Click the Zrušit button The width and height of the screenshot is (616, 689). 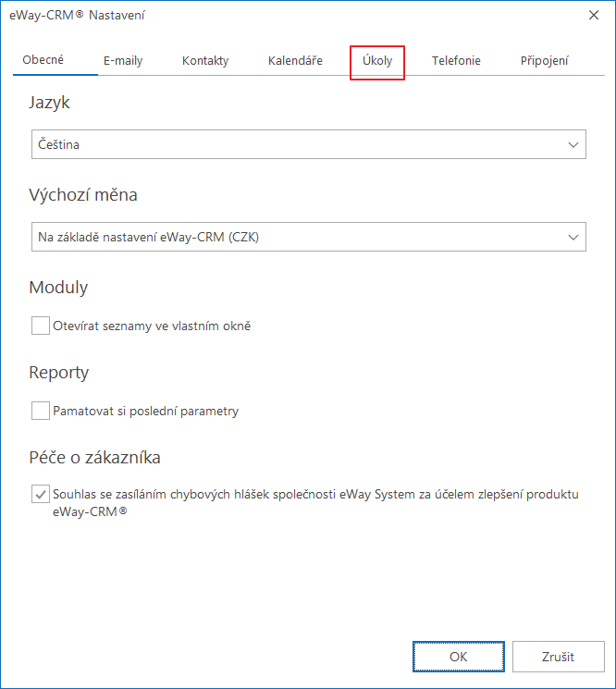pyautogui.click(x=558, y=657)
